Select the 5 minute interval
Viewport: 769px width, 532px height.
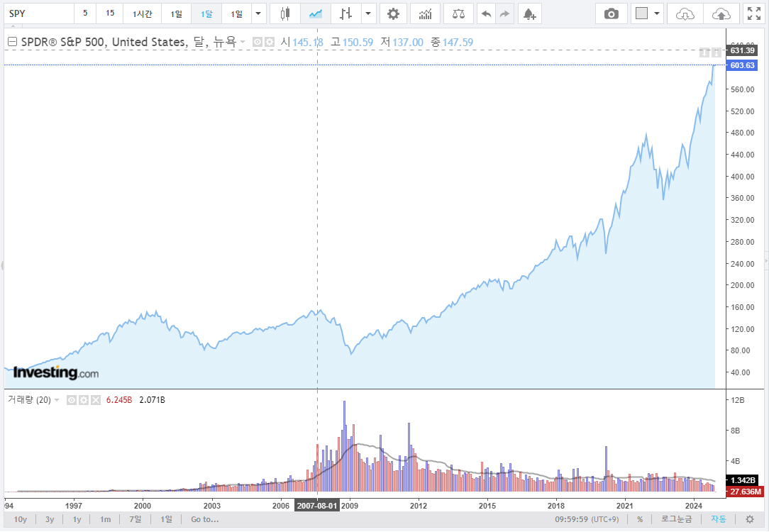(x=85, y=13)
